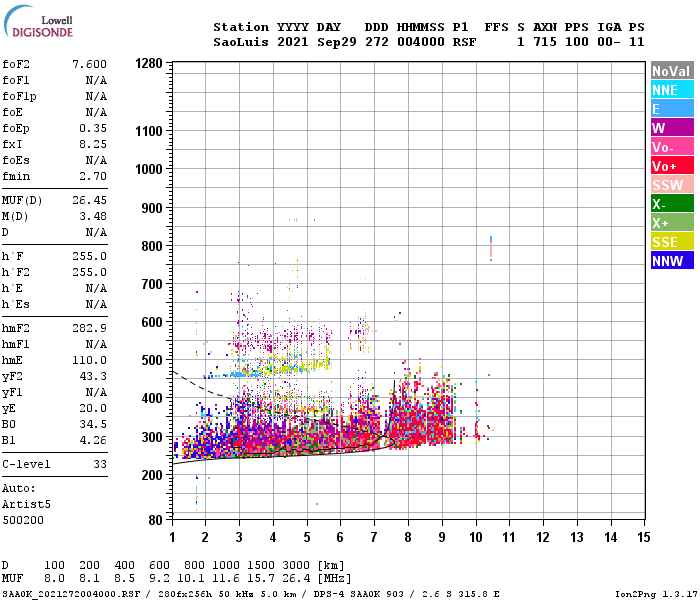Select the Vo+ red legend swatch

click(x=672, y=166)
